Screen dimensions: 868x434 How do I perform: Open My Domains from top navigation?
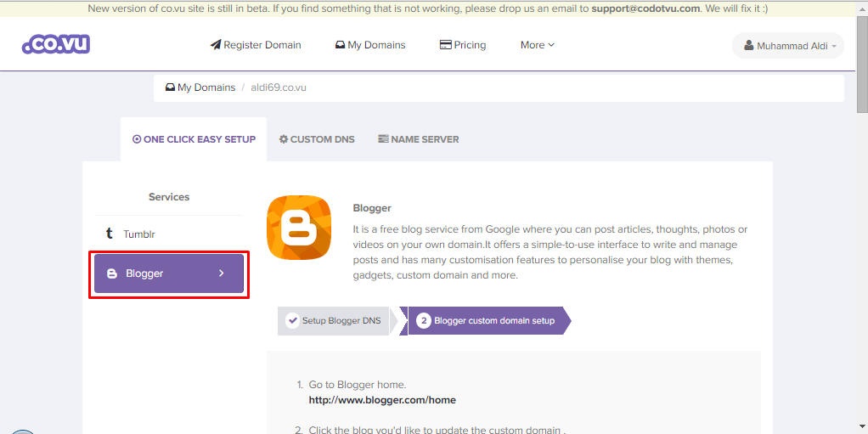370,45
